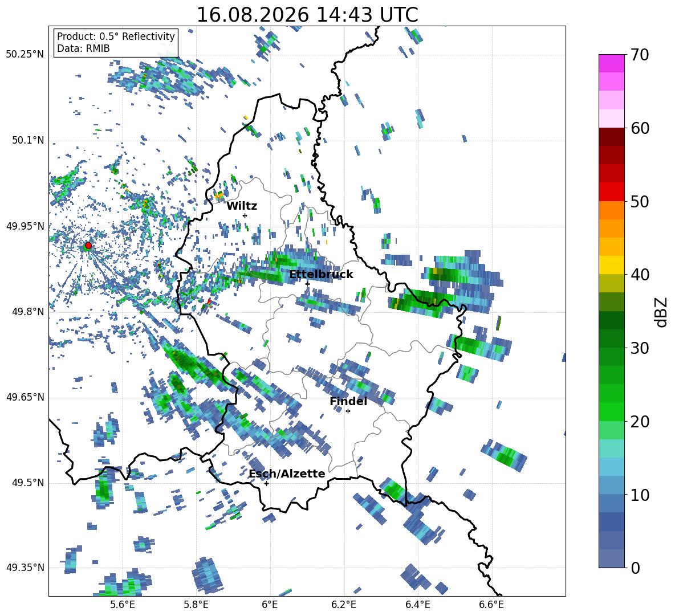This screenshot has width=675, height=616.
Task: Click the 49.35°N latitude tick label
Action: pyautogui.click(x=25, y=568)
